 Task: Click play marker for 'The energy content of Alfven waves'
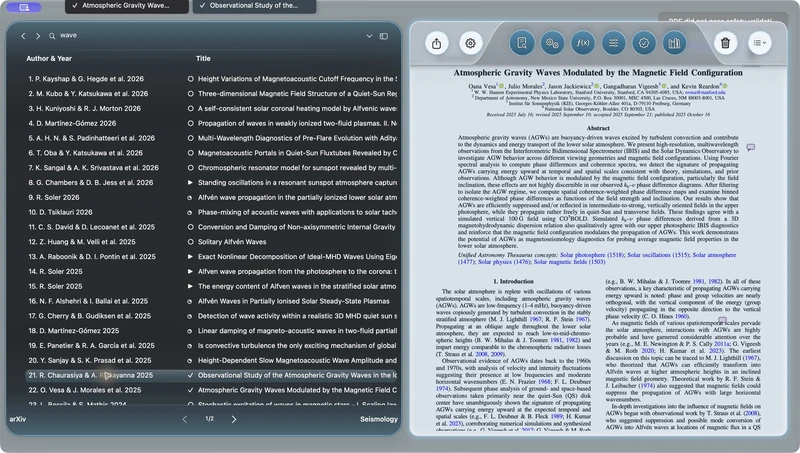[x=190, y=287]
